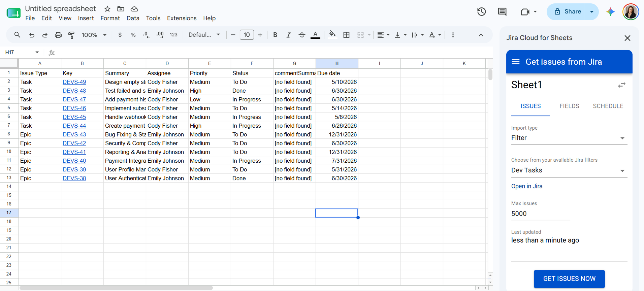Open the Dev Tasks filter dropdown

[x=569, y=170]
